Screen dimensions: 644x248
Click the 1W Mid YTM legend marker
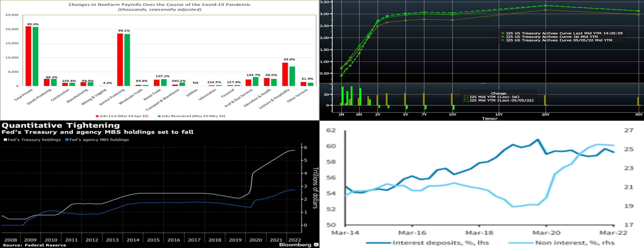(x=502, y=37)
